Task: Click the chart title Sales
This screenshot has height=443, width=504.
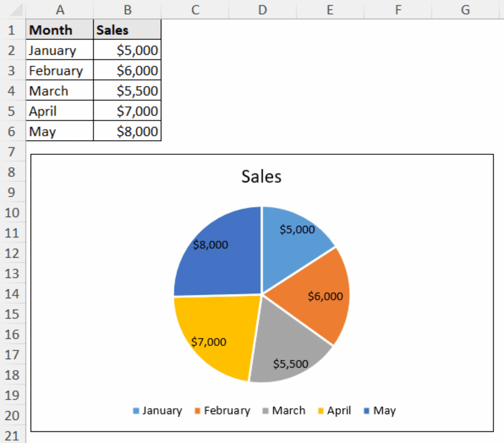Action: (x=261, y=176)
